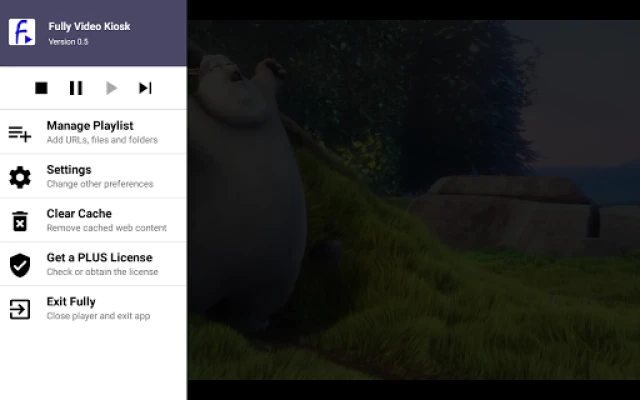Click the playlist-add icon beside Manage Playlist
640x400 pixels.
tap(20, 133)
